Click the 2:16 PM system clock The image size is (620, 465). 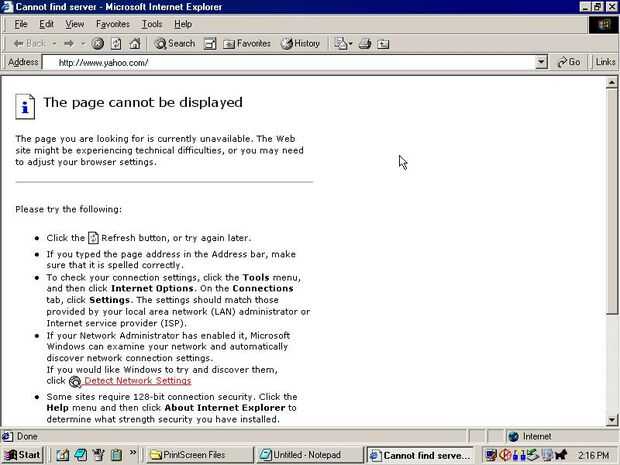pyautogui.click(x=594, y=456)
